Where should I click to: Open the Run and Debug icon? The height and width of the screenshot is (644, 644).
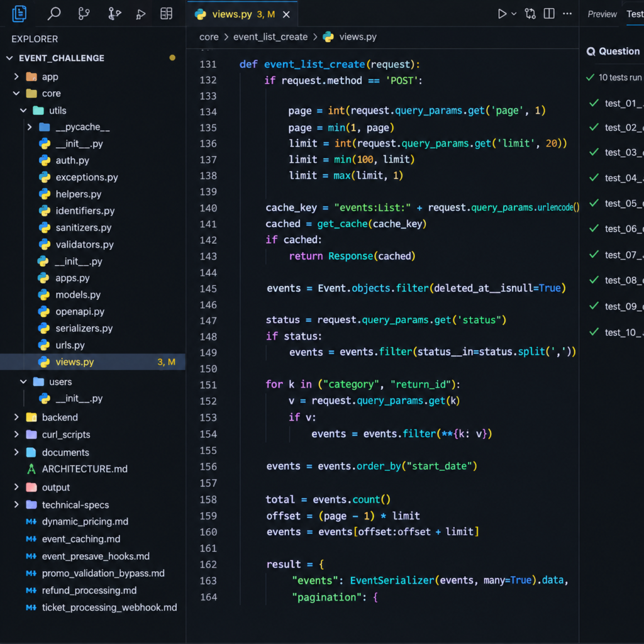tap(140, 14)
